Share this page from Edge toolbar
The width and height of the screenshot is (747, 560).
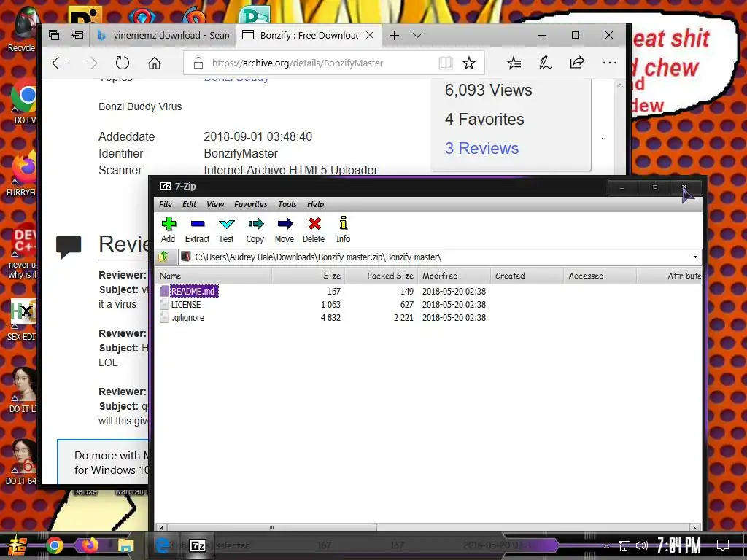click(x=577, y=63)
